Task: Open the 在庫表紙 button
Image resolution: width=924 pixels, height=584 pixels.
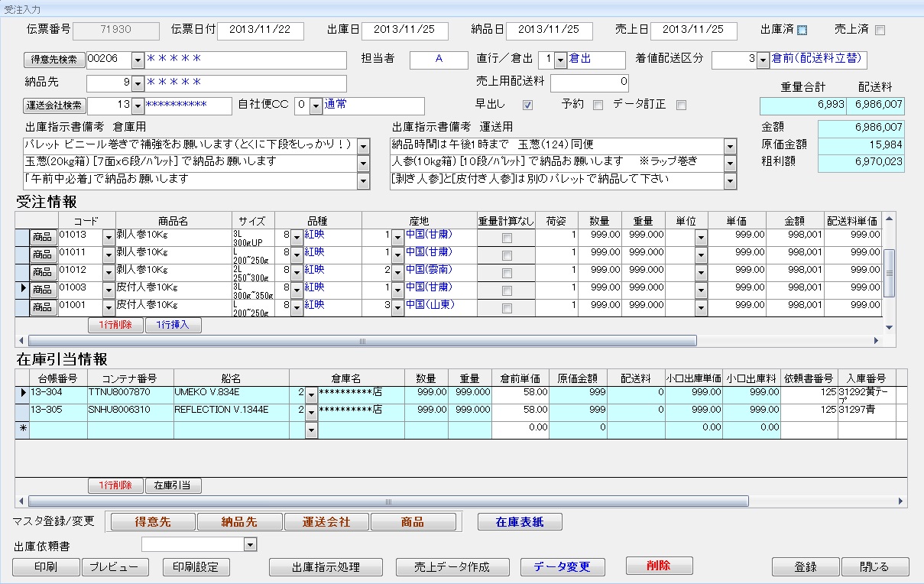Action: (520, 522)
